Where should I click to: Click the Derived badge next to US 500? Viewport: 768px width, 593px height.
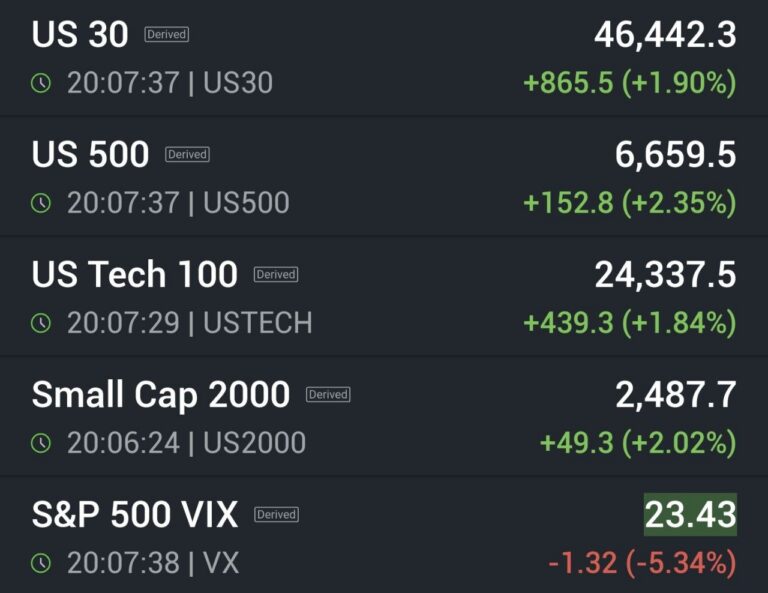[187, 154]
